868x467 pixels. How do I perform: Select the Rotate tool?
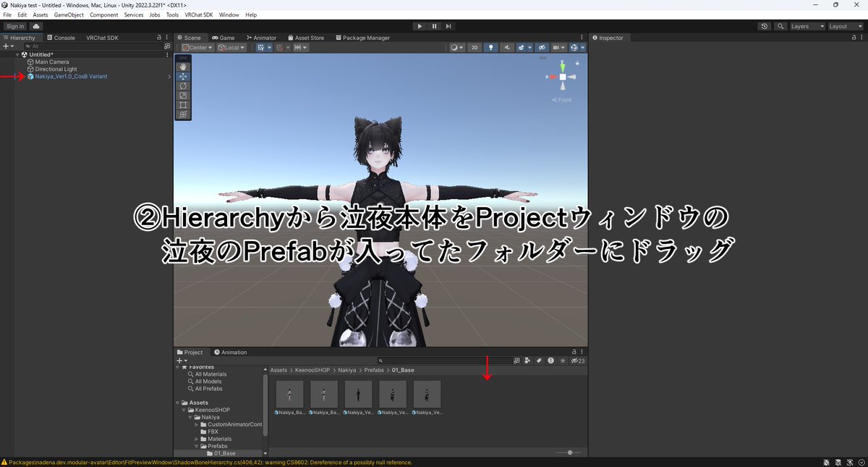(x=183, y=85)
